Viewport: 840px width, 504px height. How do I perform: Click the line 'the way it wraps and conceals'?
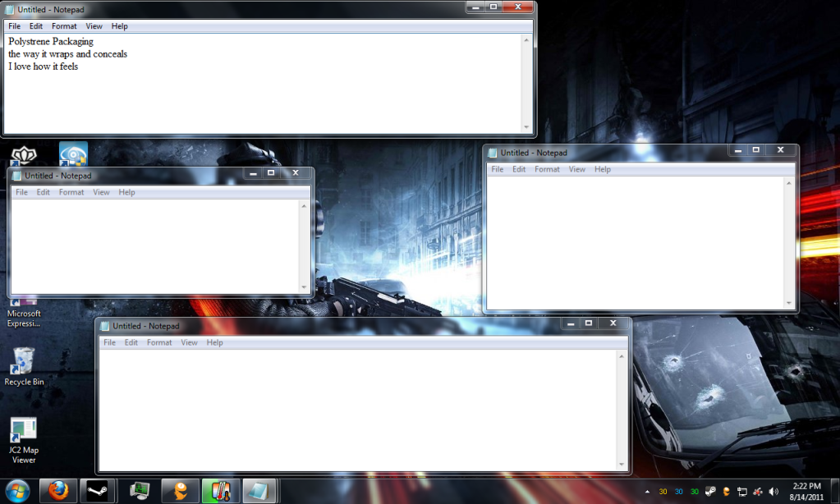[x=67, y=53]
